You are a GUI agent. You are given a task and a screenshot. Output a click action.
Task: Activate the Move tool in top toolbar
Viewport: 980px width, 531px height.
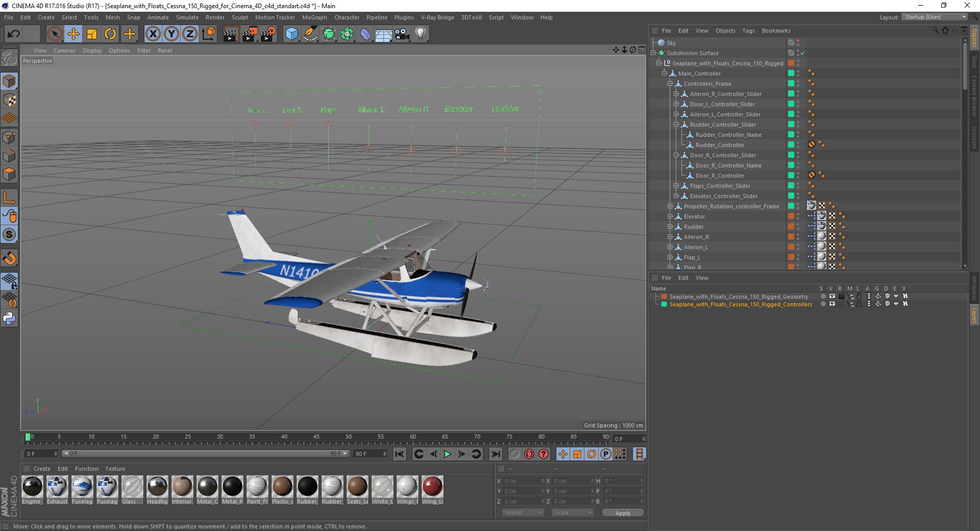coord(73,34)
